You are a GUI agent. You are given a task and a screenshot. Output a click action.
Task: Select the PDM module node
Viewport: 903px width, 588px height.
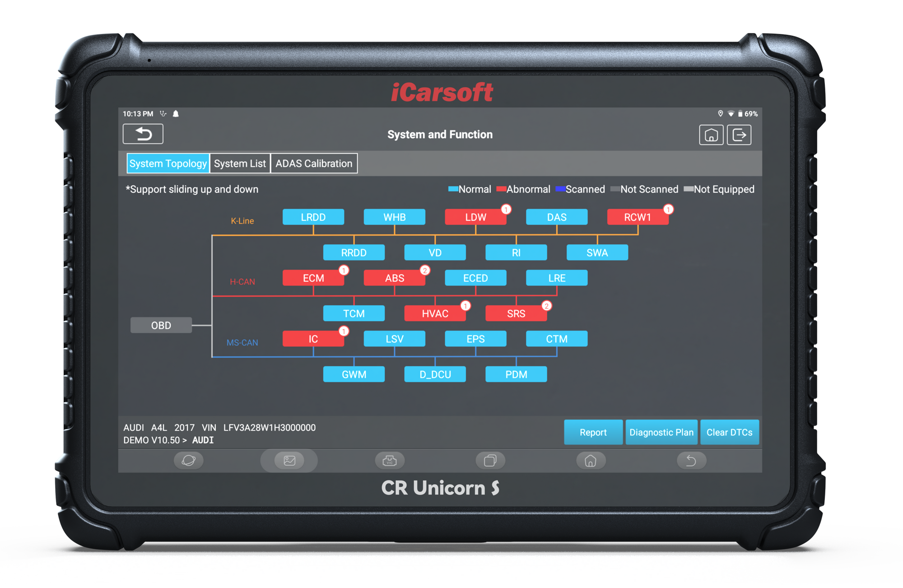[x=516, y=374]
